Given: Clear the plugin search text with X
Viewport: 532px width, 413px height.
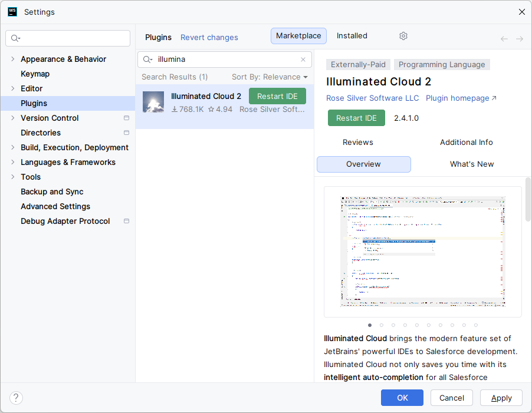Looking at the screenshot, I should (x=303, y=60).
